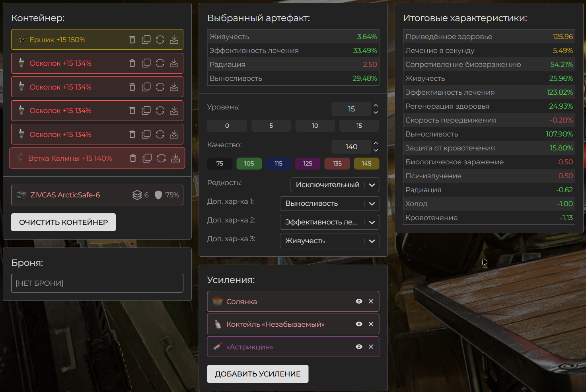This screenshot has height=392, width=586.
Task: Save the second Осколок +15 134% artifact
Action: pos(174,87)
